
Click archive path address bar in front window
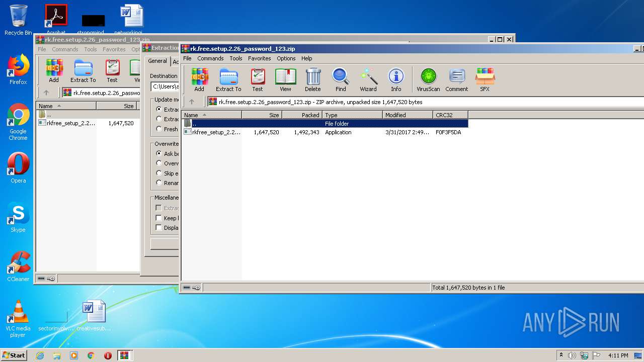pyautogui.click(x=425, y=102)
